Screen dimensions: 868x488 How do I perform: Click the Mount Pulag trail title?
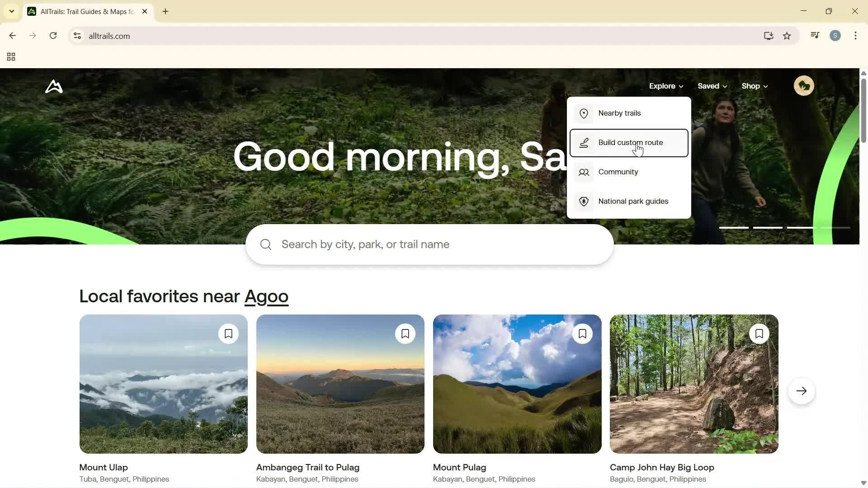[x=459, y=467]
